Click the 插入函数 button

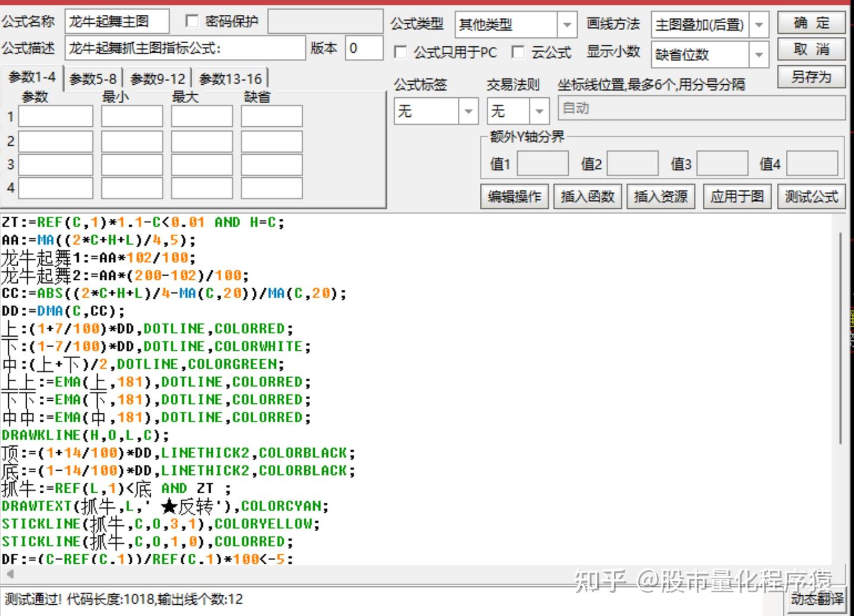588,196
